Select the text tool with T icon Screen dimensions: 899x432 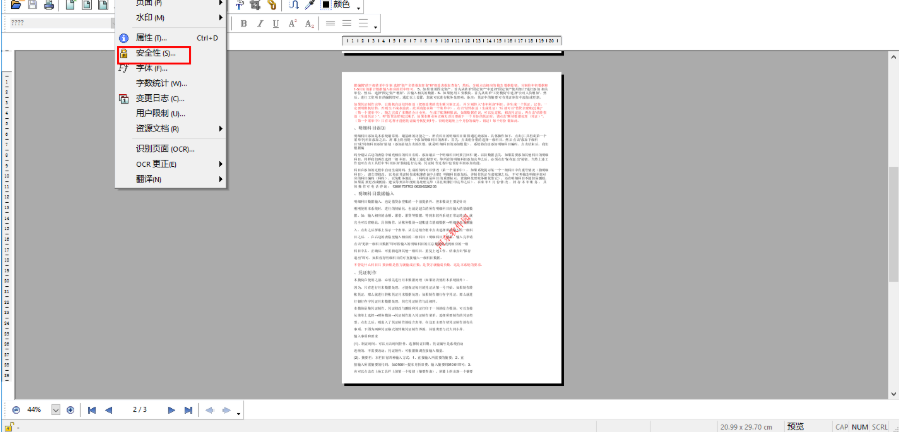tap(240, 5)
